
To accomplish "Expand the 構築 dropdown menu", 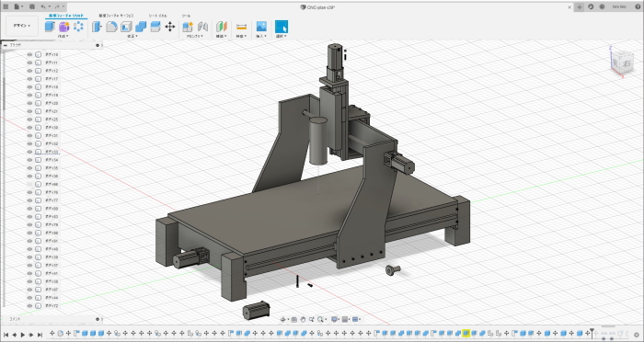I will [222, 36].
